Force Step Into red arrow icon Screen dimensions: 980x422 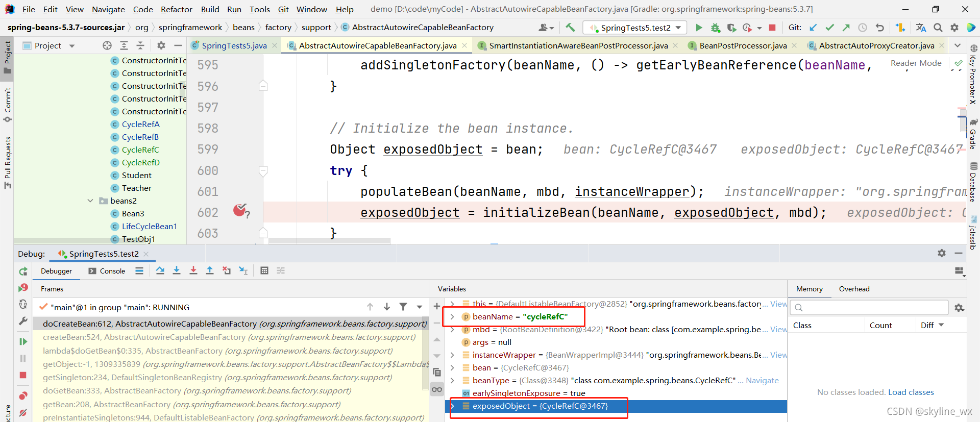pos(193,270)
